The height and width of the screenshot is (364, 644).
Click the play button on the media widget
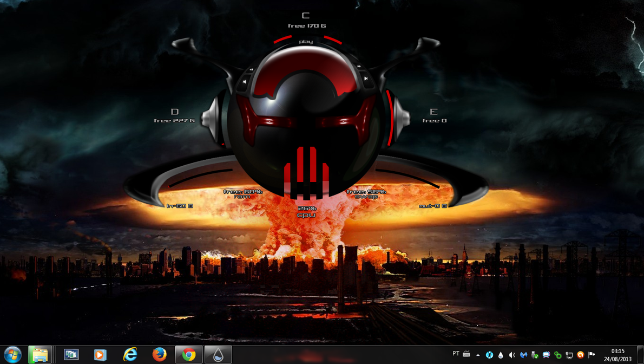point(306,42)
